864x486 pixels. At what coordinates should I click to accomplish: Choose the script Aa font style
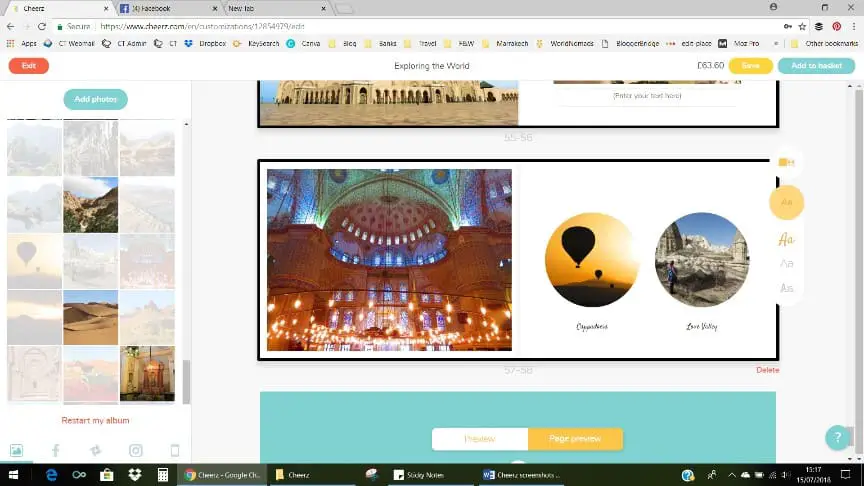click(786, 239)
